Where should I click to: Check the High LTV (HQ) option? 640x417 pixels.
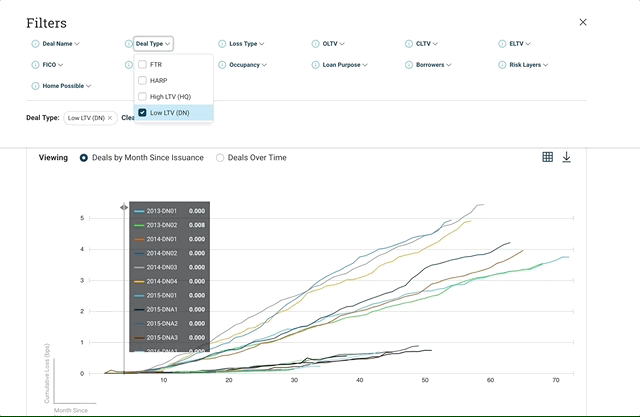pos(142,97)
